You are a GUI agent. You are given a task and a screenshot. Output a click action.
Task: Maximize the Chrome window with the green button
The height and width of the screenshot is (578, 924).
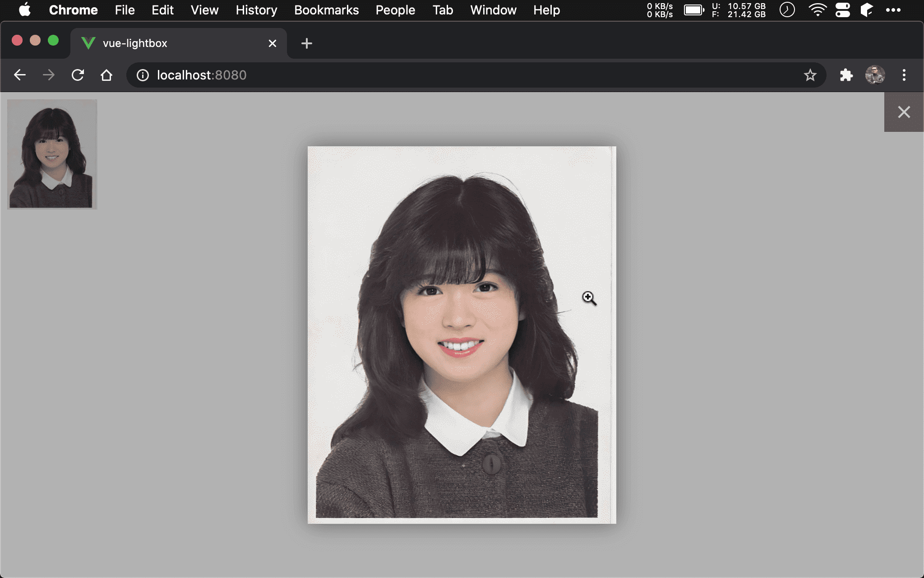53,41
